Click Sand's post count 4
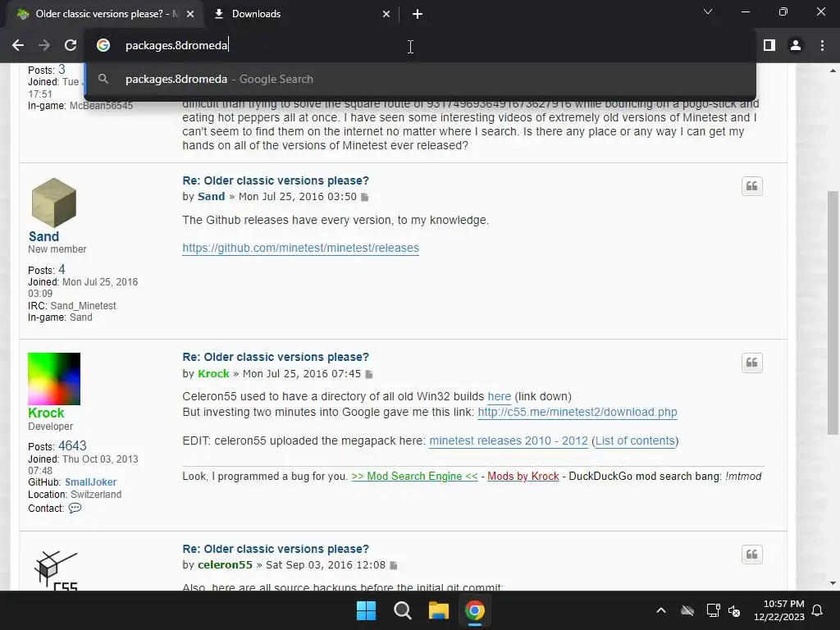Viewport: 840px width, 630px height. coord(62,269)
